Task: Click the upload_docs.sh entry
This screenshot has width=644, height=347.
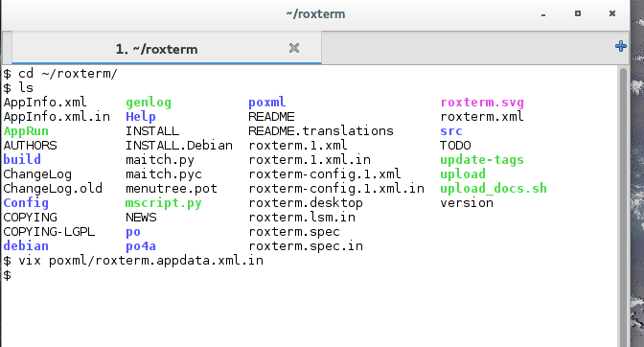Action: (494, 189)
